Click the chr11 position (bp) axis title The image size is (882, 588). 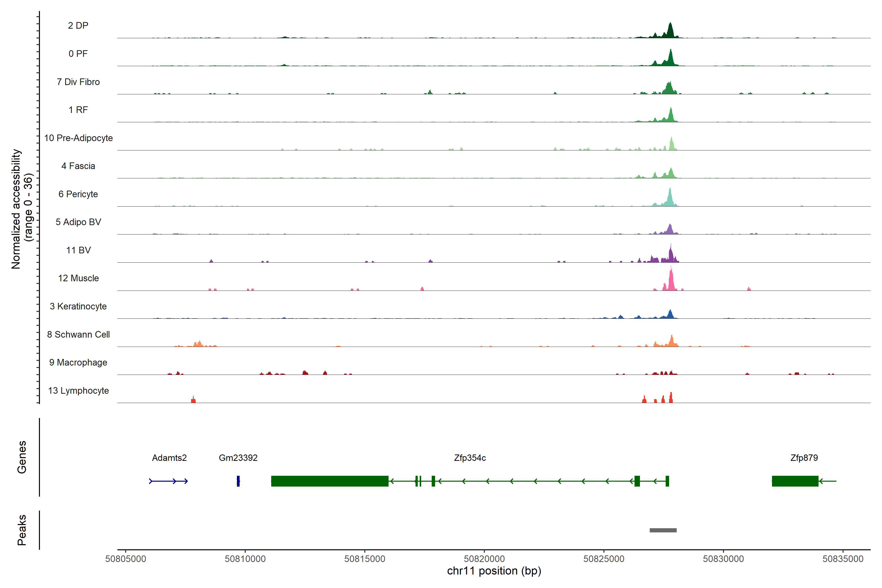[x=494, y=571]
